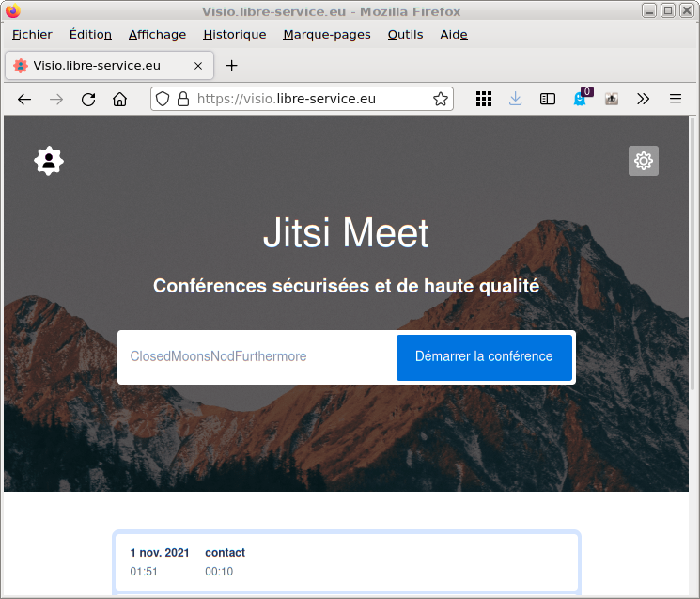The height and width of the screenshot is (599, 700).
Task: Open the ghost extension with 0 badge
Action: click(581, 99)
